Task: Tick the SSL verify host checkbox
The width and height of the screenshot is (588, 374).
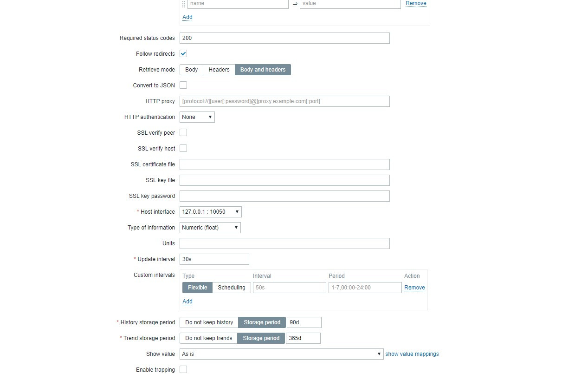Action: [x=183, y=149]
